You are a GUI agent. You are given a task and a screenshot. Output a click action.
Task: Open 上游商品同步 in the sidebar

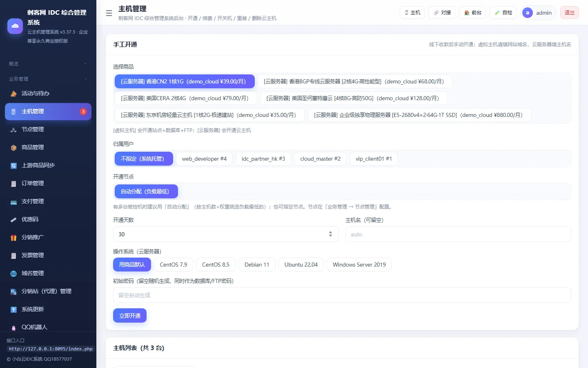pos(48,166)
